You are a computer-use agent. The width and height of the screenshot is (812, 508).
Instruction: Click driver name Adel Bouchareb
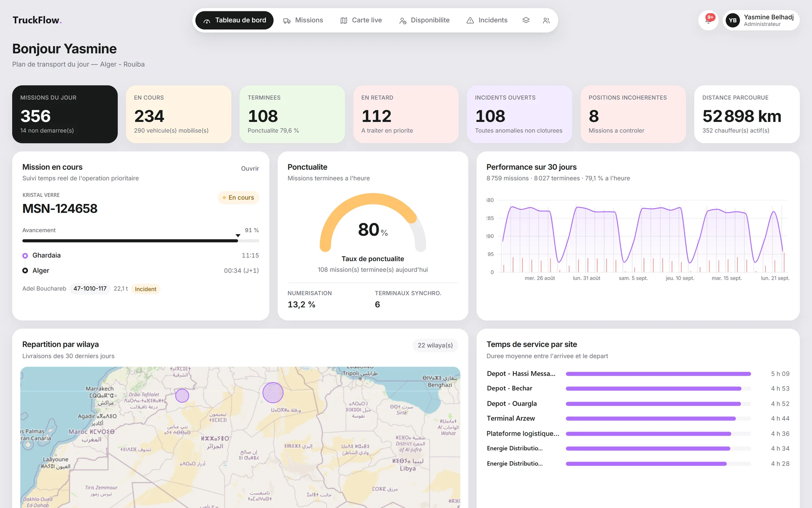tap(44, 289)
